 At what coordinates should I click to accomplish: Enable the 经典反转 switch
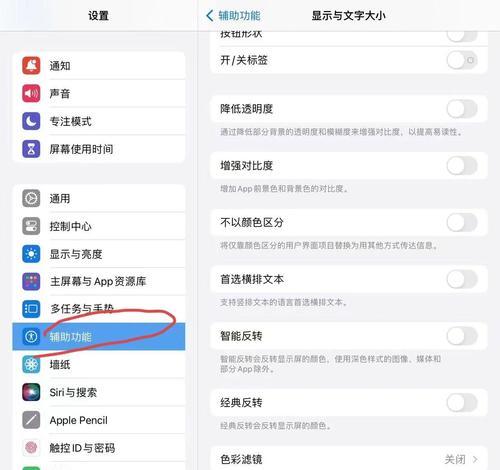click(x=462, y=402)
